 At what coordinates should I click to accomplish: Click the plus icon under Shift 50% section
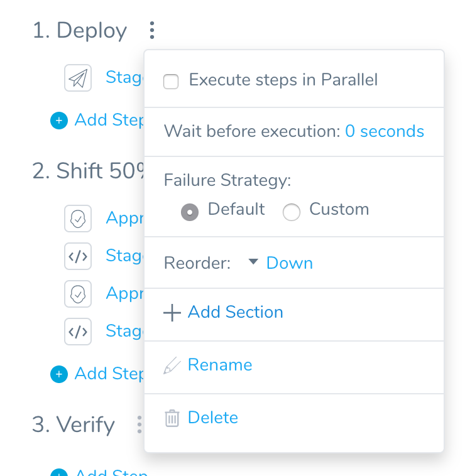pyautogui.click(x=59, y=374)
